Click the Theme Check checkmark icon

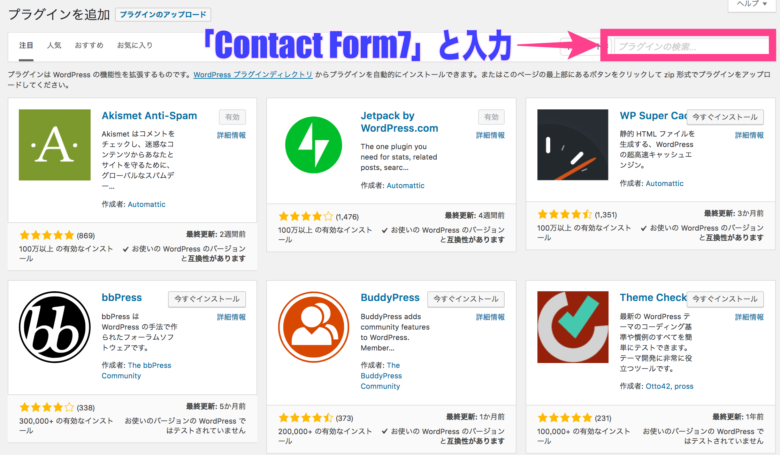pyautogui.click(x=573, y=327)
